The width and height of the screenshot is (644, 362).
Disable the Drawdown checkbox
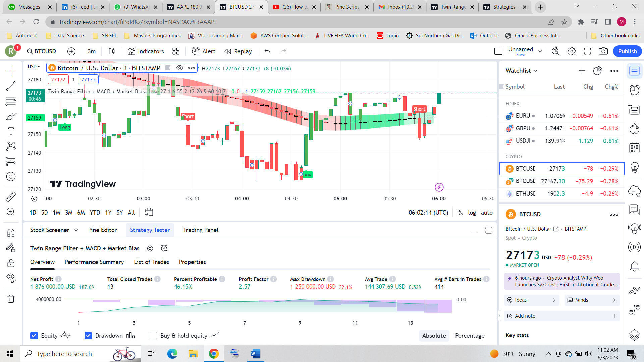coord(88,335)
